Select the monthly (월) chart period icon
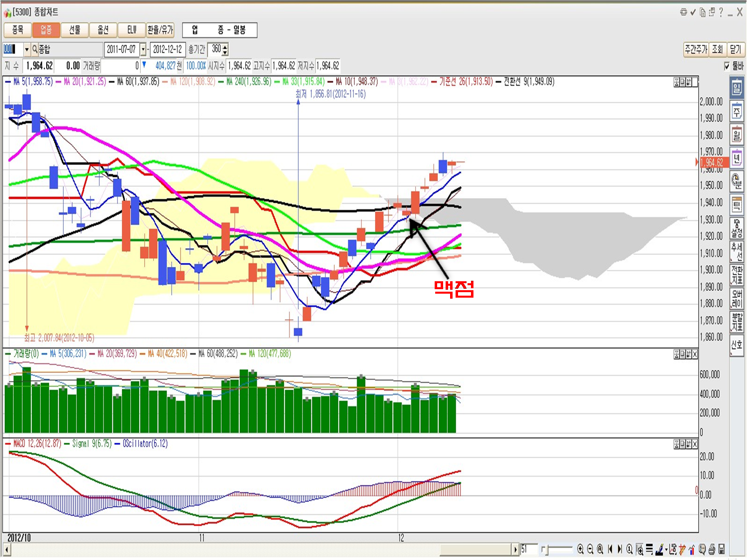Viewport: 747px width, 560px height. point(737,135)
